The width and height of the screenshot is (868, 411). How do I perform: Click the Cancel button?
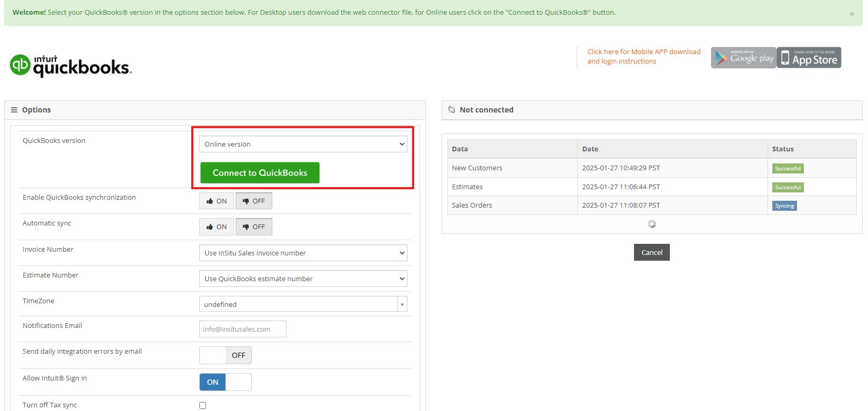point(652,252)
